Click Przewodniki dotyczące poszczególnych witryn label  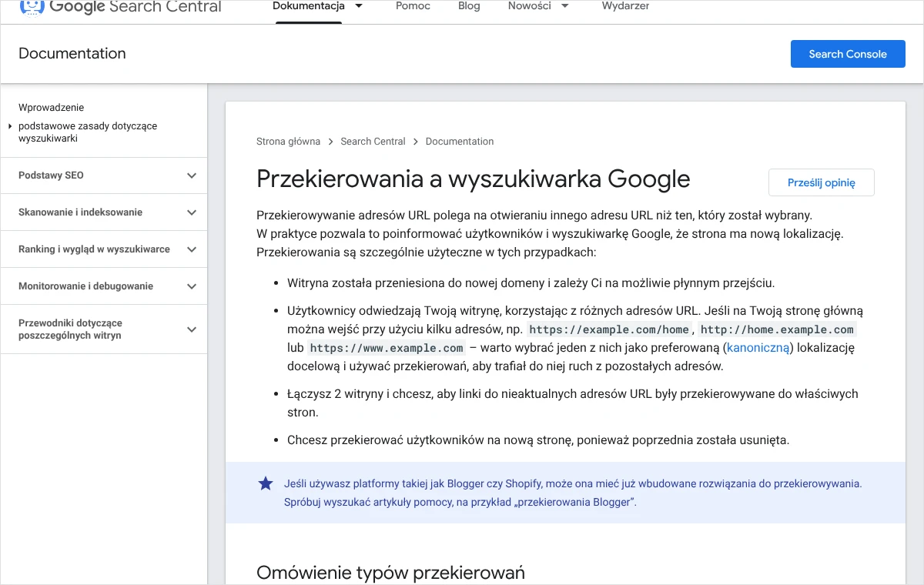point(70,329)
